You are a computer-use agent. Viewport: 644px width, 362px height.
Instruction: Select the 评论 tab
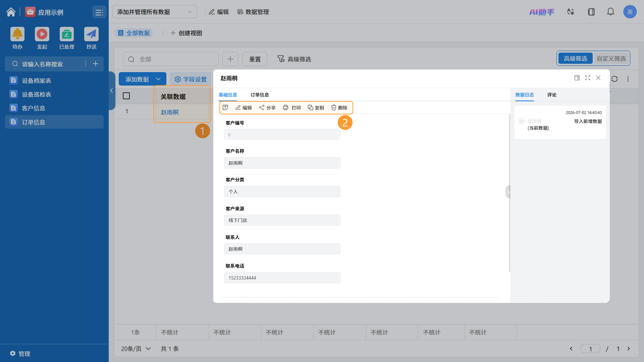coord(551,95)
